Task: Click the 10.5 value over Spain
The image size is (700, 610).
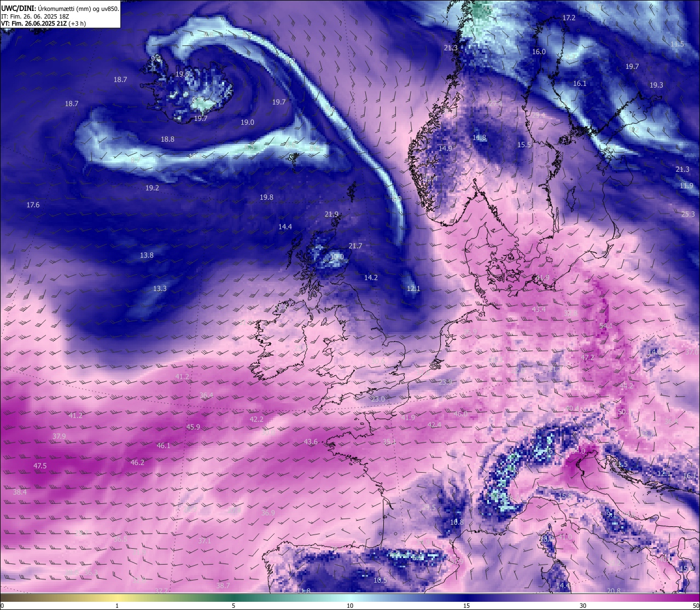Action: [x=380, y=580]
